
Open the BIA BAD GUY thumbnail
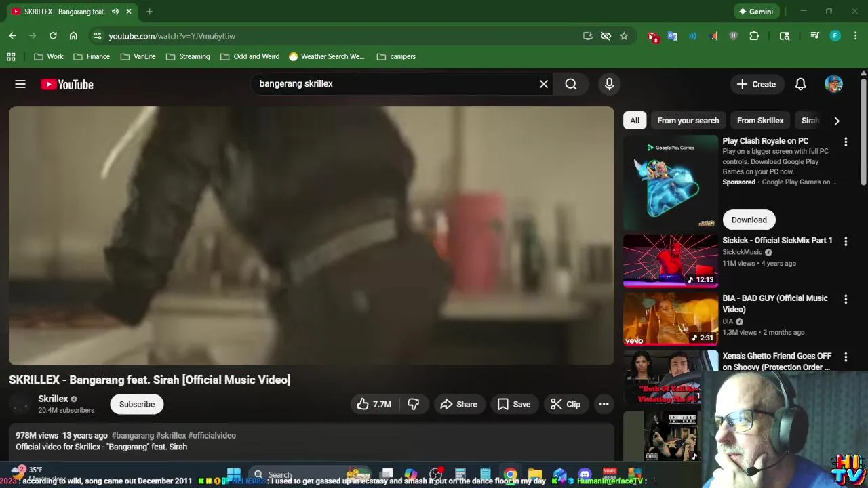click(x=671, y=319)
